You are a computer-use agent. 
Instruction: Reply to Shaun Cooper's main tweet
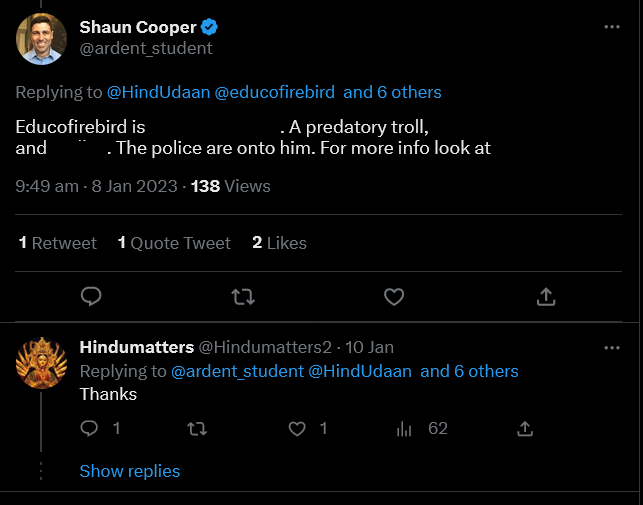point(92,296)
